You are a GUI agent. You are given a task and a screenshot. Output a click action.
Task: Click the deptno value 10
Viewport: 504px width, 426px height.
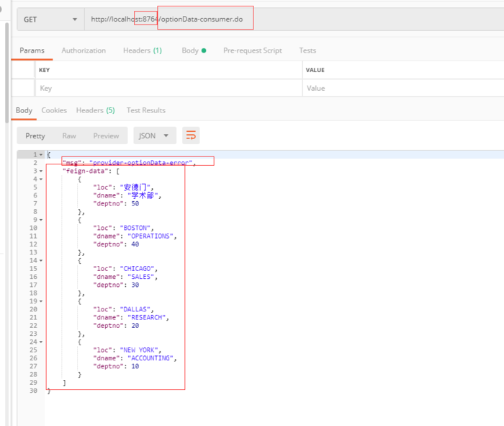pyautogui.click(x=135, y=366)
